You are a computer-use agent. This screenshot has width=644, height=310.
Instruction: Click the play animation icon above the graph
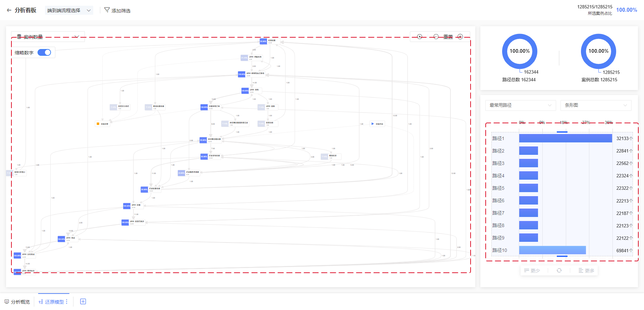420,37
